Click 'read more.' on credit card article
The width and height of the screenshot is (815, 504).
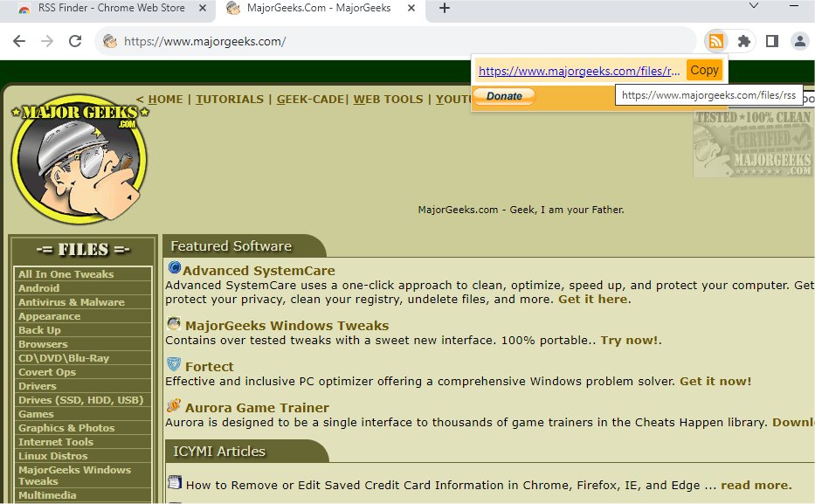pos(756,486)
